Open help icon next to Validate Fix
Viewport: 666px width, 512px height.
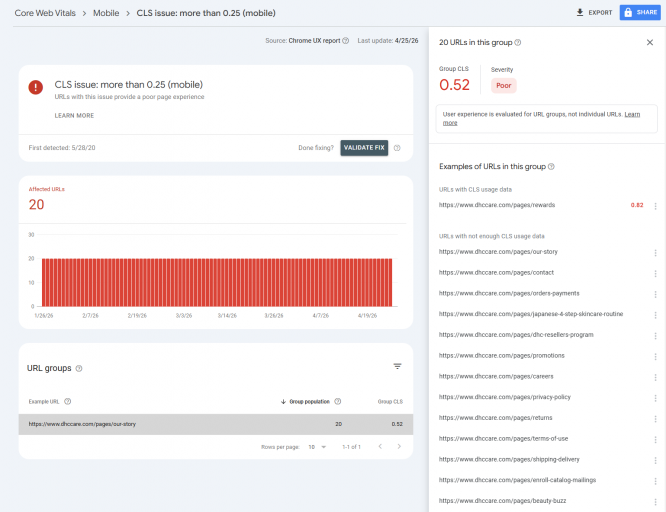click(x=397, y=148)
